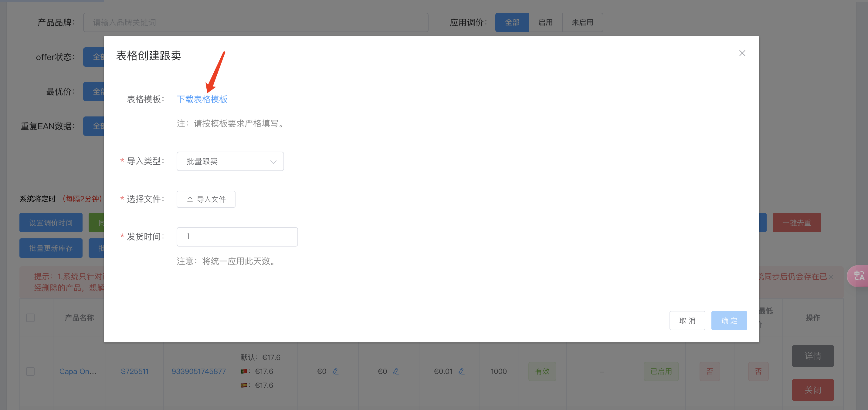Viewport: 868px width, 410px height.
Task: Confirm the dialog with 确定 button
Action: tap(729, 321)
